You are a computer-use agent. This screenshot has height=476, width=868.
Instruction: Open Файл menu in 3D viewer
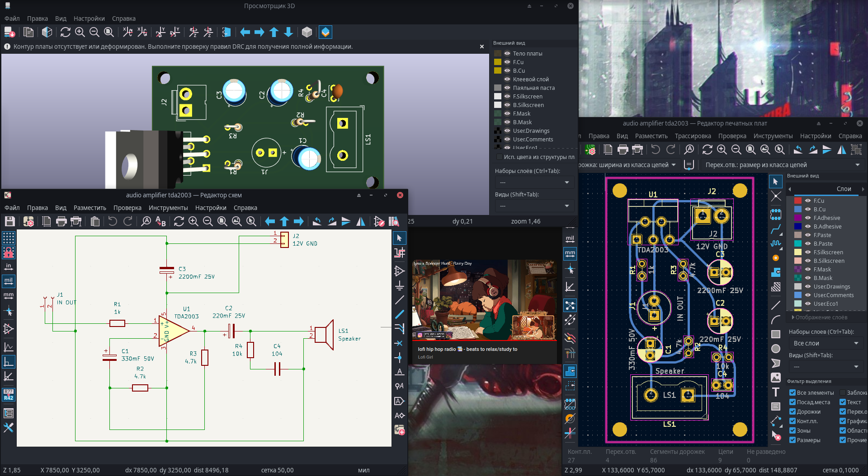(12, 19)
